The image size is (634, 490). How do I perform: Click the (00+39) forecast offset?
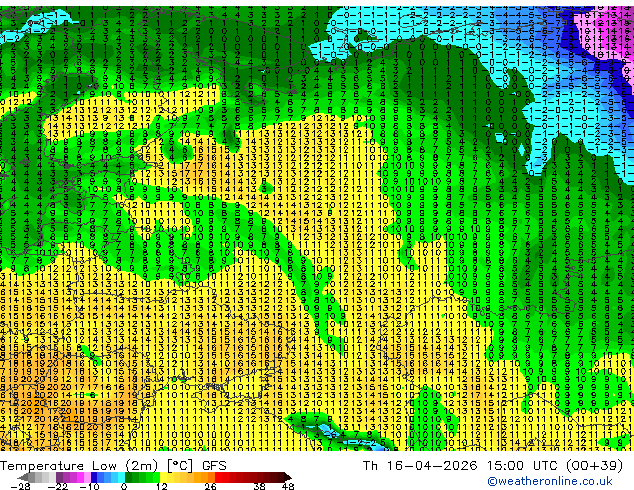[x=594, y=465]
